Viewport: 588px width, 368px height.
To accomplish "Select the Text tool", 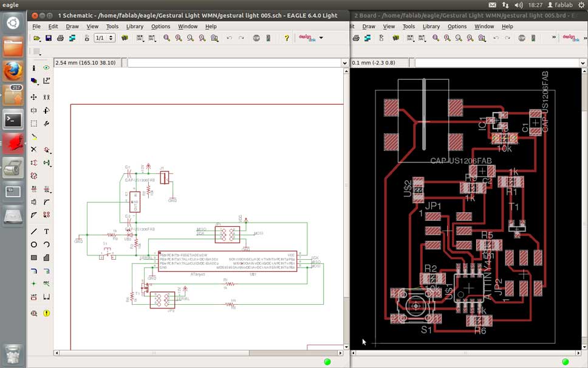I will 47,231.
